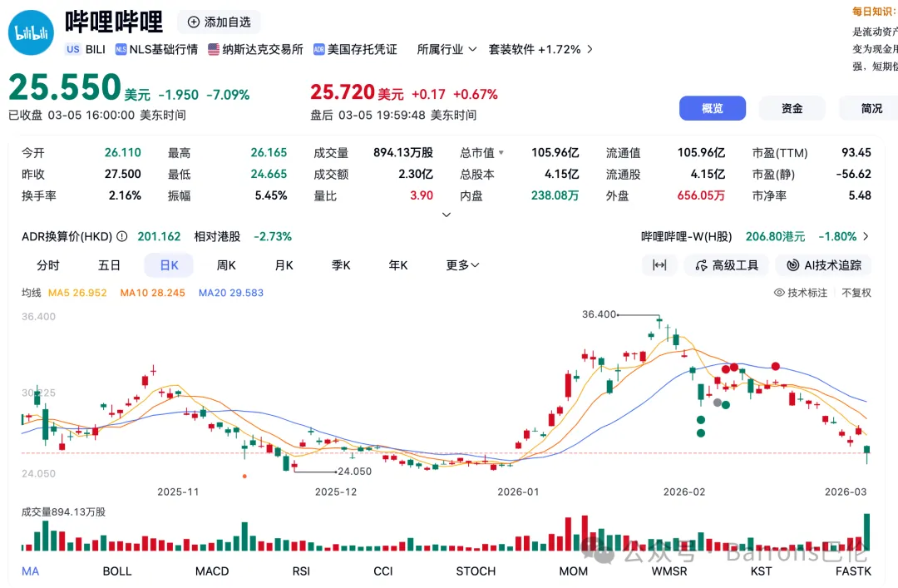
Task: Click the plus icon in 添加自选
Action: tap(194, 22)
